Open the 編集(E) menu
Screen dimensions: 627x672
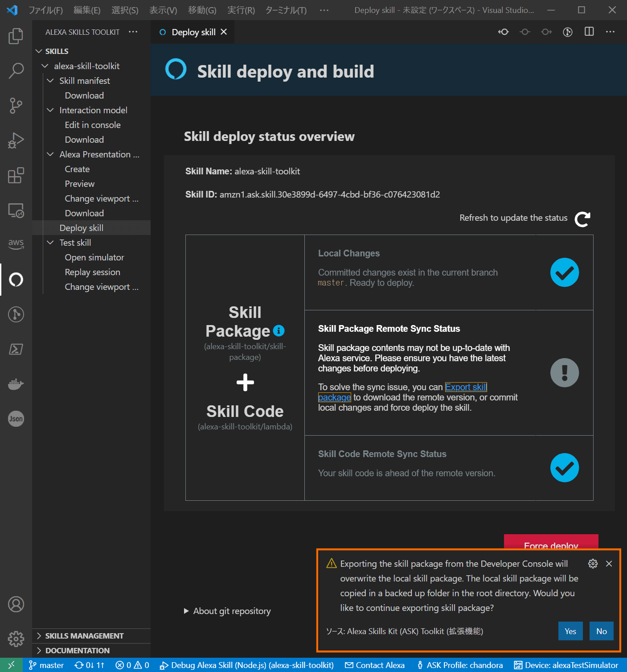point(87,10)
